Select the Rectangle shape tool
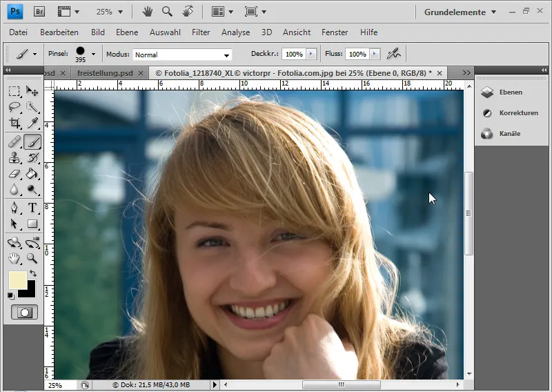 point(32,224)
